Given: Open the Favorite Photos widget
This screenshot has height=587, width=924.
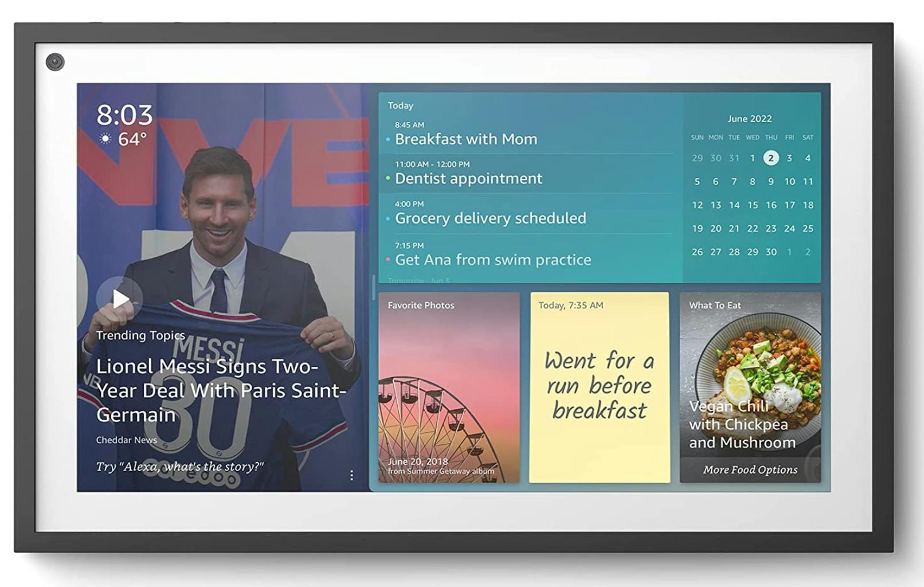Looking at the screenshot, I should tap(449, 388).
